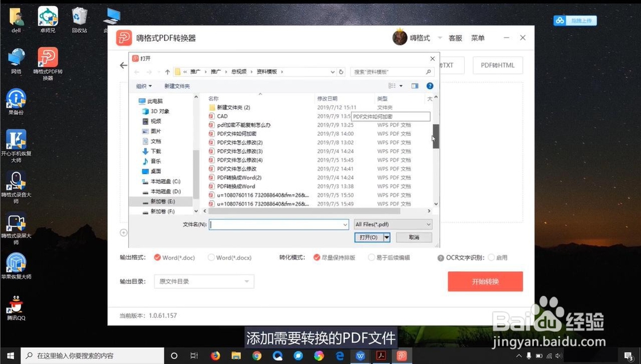Open the notification center icon
Screen dimensions: 641x364
(629, 356)
